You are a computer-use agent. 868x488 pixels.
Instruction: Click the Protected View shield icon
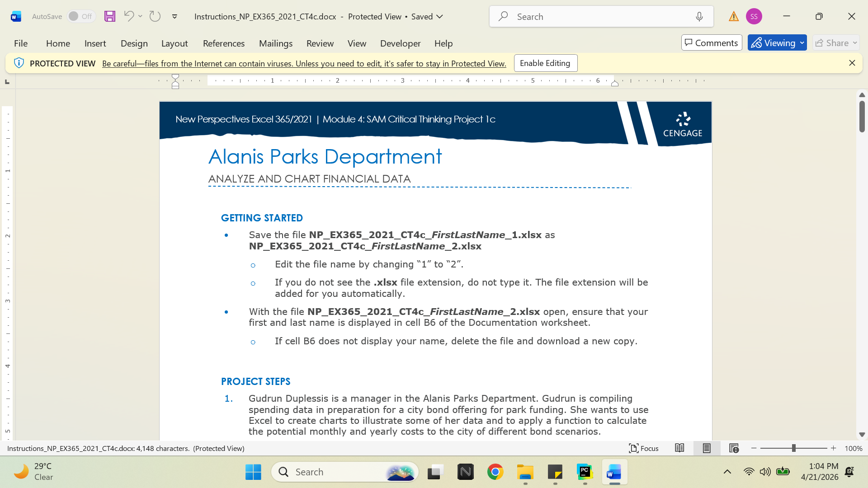(x=19, y=63)
